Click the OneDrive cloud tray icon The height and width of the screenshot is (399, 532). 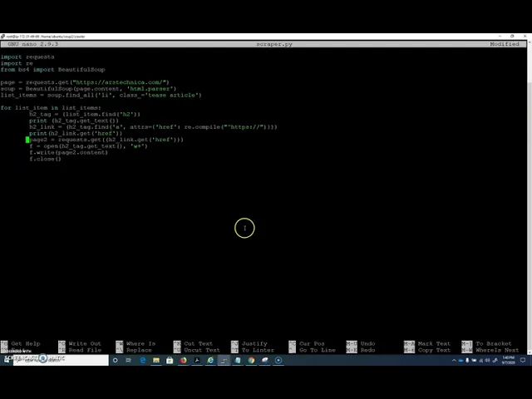click(461, 360)
